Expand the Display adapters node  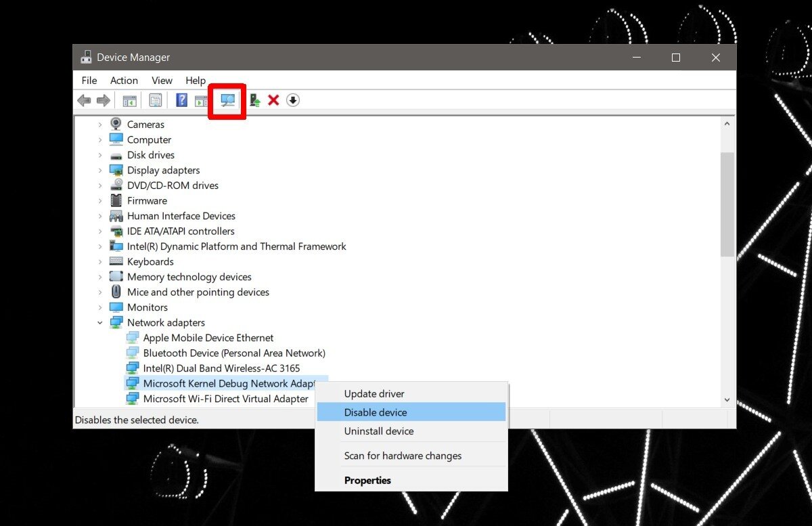(100, 171)
